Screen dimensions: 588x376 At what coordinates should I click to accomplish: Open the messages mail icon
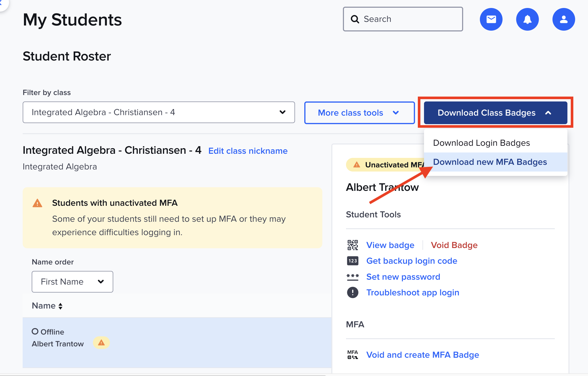491,19
